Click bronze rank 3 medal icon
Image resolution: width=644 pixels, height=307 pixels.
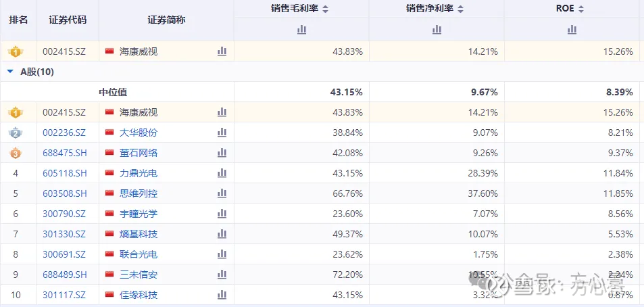pos(16,153)
